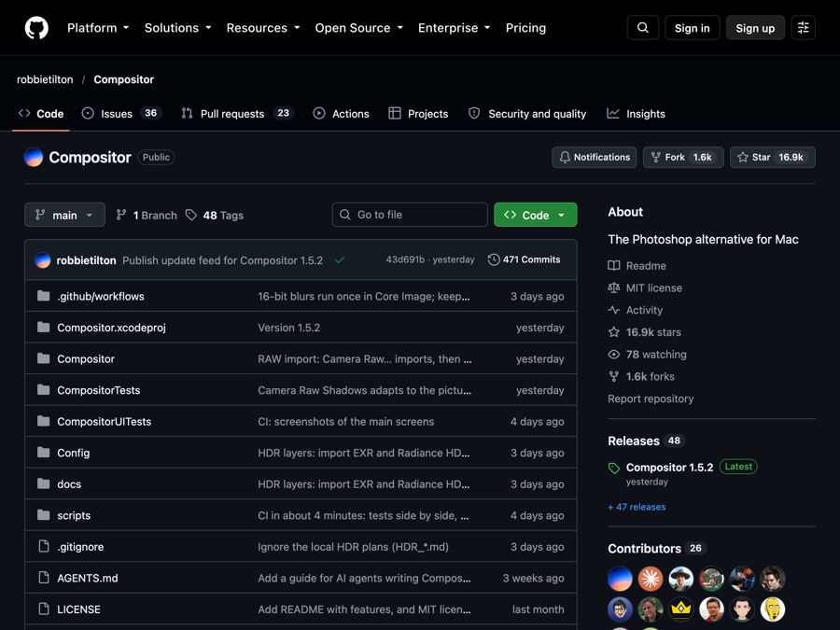The width and height of the screenshot is (840, 630).
Task: Expand the Platform menu in the header
Action: tap(97, 28)
